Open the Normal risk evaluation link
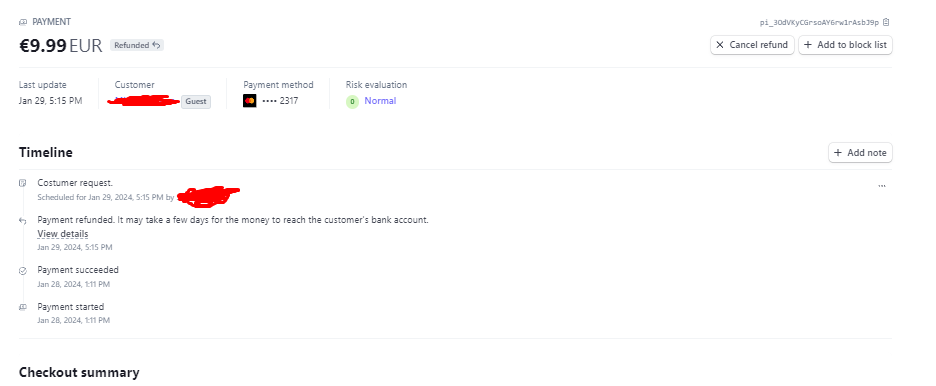This screenshot has width=936, height=386. tap(380, 101)
